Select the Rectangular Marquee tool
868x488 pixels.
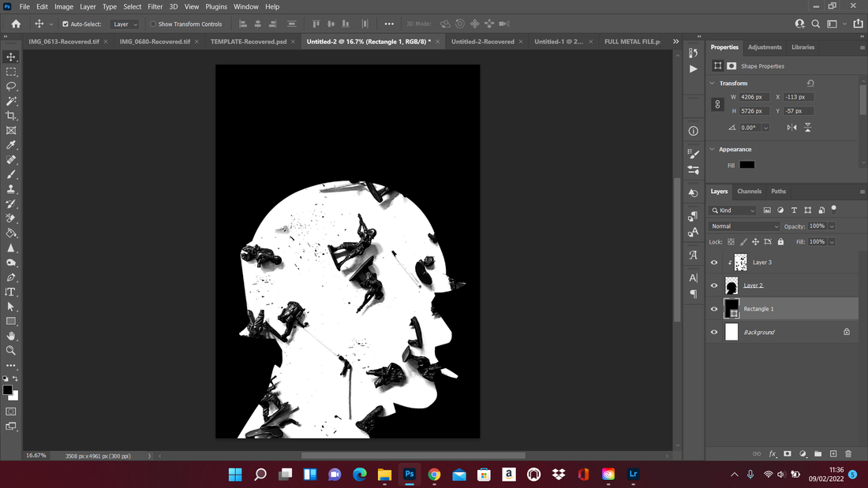pos(10,72)
